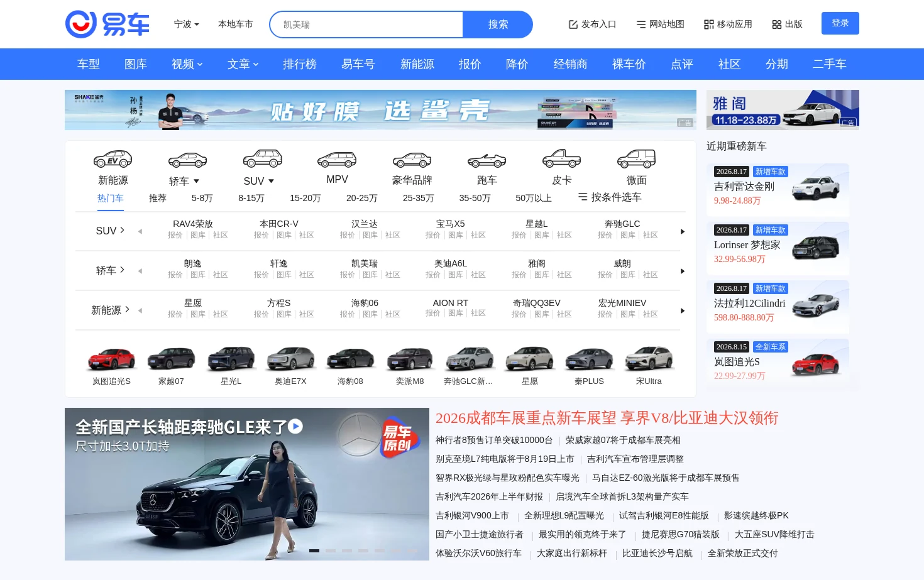
Task: Open 出版 grid icon link
Action: pos(787,25)
